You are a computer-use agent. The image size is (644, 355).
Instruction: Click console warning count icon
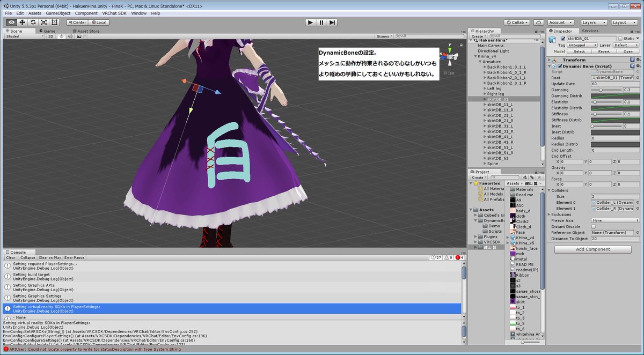click(448, 257)
